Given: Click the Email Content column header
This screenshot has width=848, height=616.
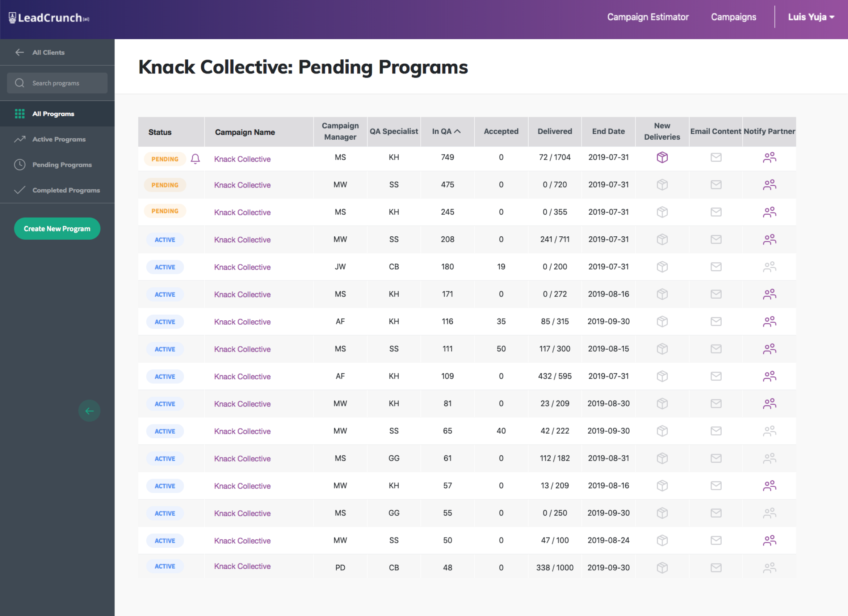Looking at the screenshot, I should coord(715,131).
